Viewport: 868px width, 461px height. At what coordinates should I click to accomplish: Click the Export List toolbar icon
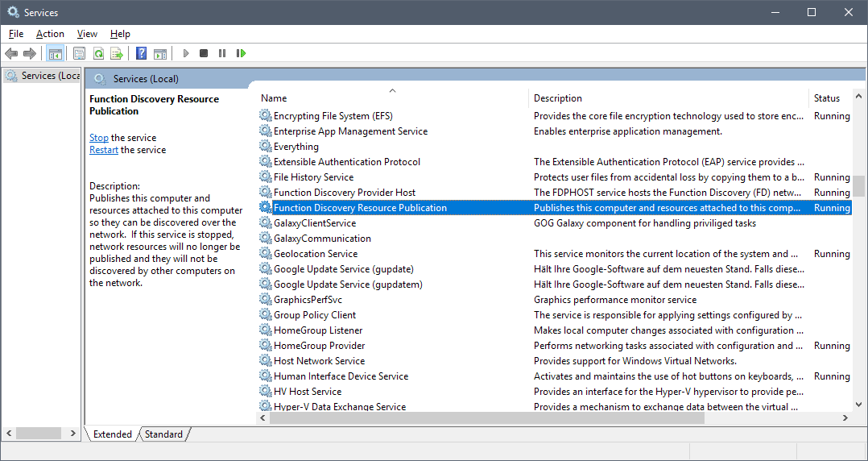(116, 53)
